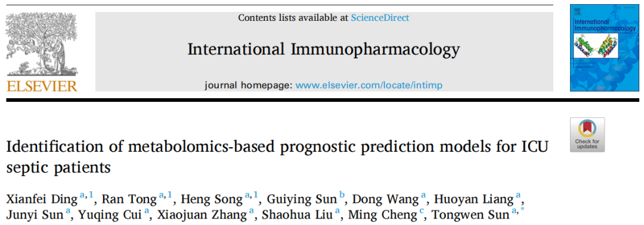Click the ELSEVIER wordmark text
The width and height of the screenshot is (644, 225).
coord(42,86)
